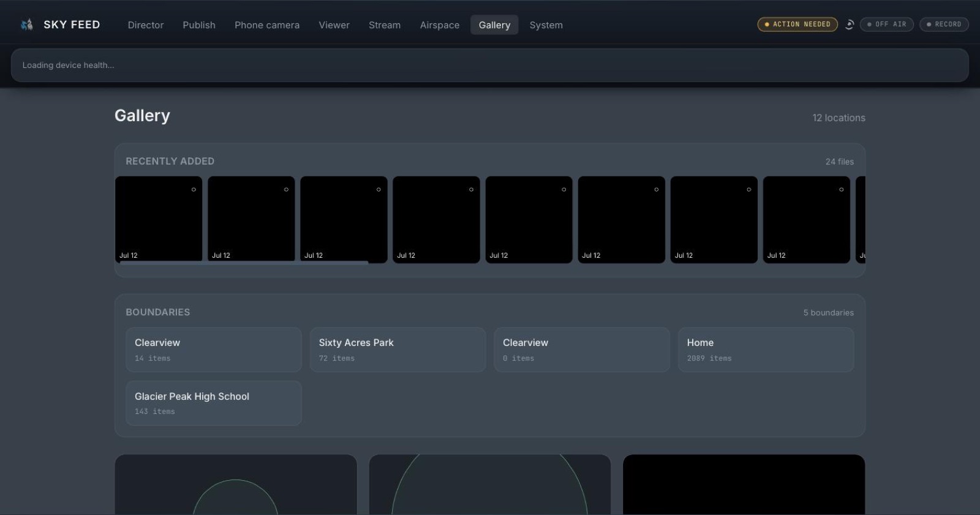Go to the Phone camera tab

267,25
